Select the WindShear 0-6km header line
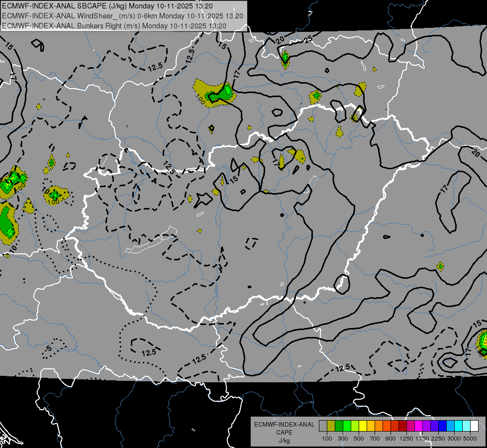 (122, 16)
